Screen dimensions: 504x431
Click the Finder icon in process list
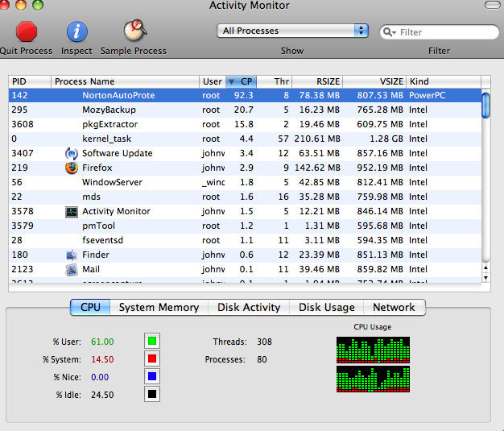71,255
